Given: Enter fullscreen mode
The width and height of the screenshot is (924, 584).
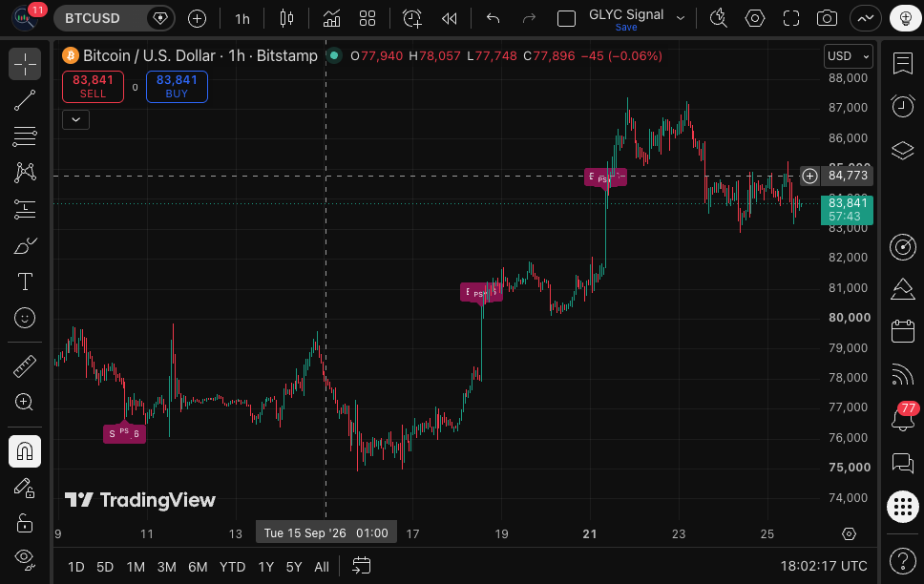Looking at the screenshot, I should [x=790, y=19].
